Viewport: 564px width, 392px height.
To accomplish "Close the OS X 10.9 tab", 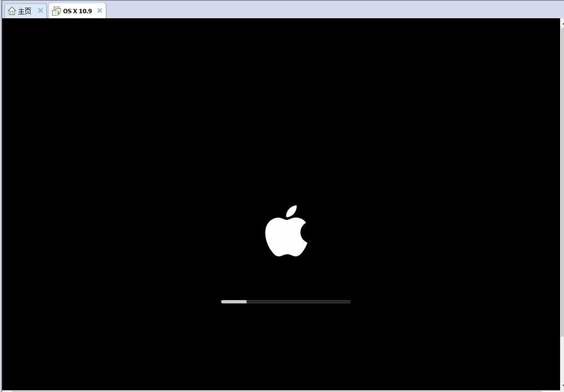I will tap(100, 11).
